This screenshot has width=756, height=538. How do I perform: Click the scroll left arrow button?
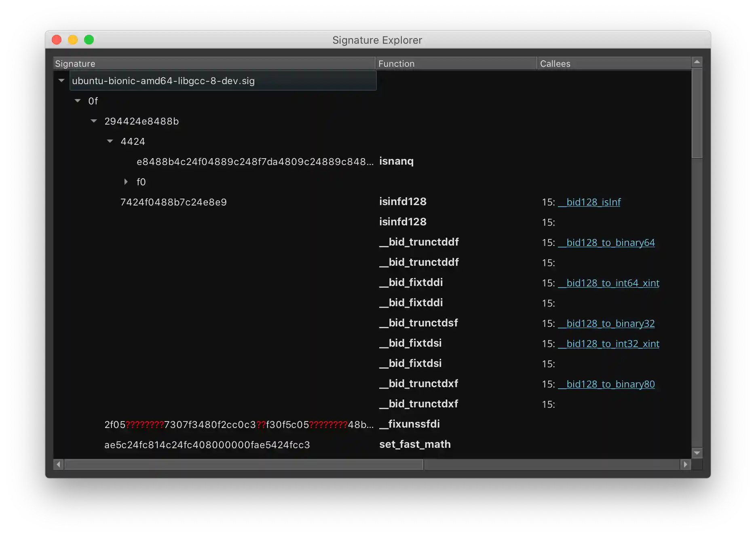[x=59, y=464]
